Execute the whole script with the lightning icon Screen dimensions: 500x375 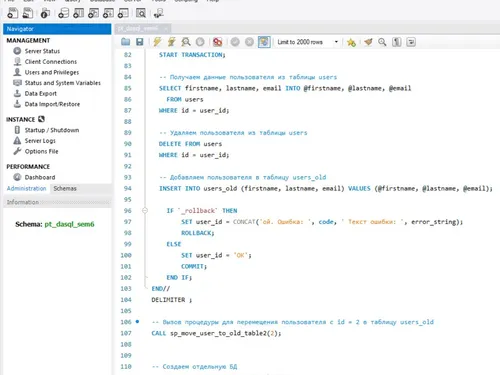point(157,42)
